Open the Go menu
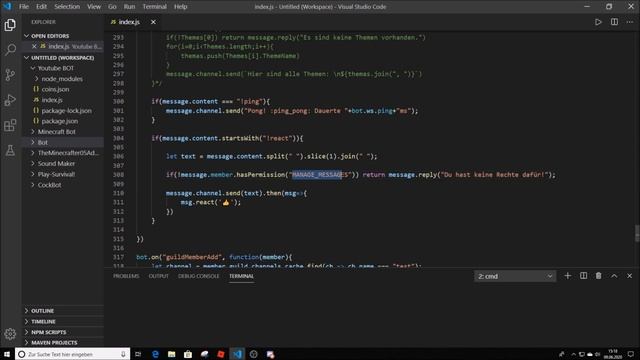This screenshot has width=640, height=360. pos(112,7)
